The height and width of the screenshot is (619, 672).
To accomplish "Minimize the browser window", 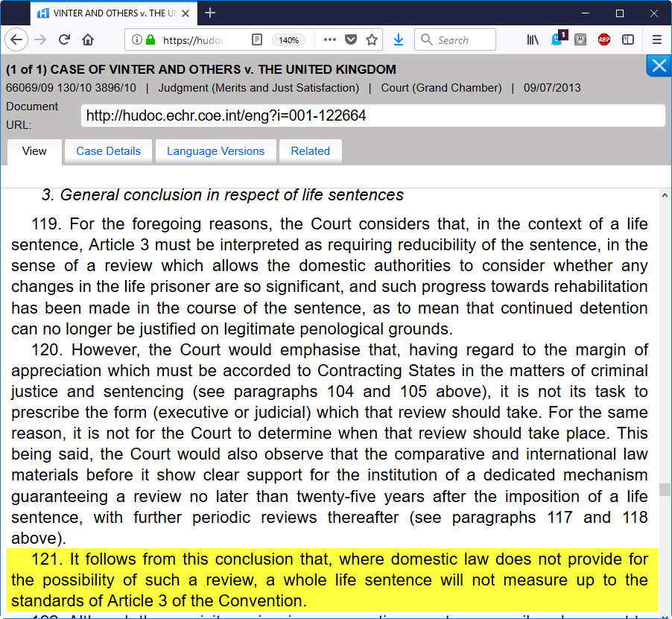I will pos(586,13).
